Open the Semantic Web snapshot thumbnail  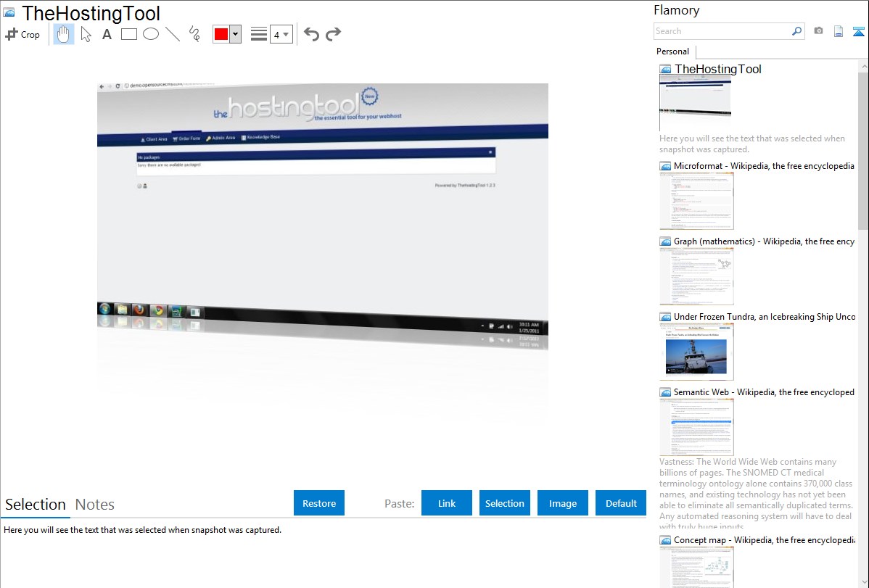pos(696,427)
